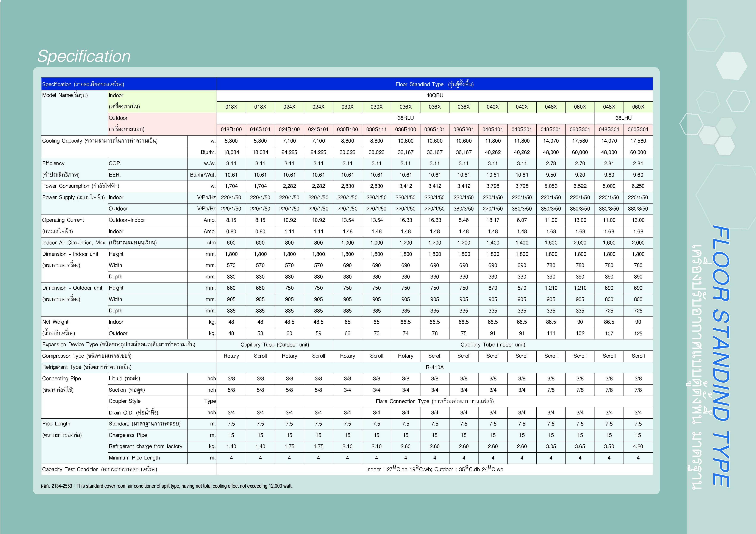Click the Operating Current row label

click(x=63, y=220)
